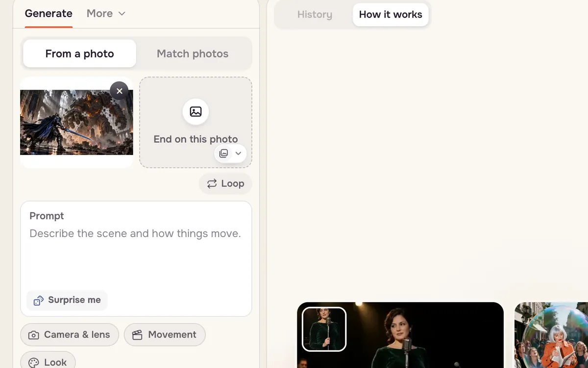This screenshot has width=588, height=368.
Task: Select the Match photos mode
Action: [x=193, y=53]
